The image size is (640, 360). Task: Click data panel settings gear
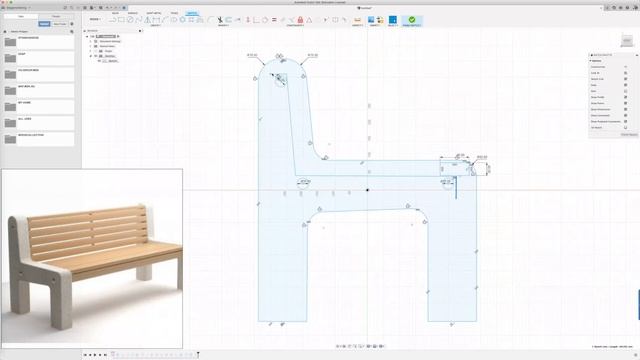[x=72, y=24]
